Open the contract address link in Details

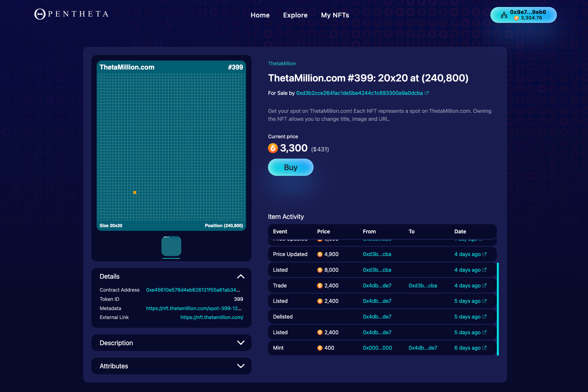point(193,290)
